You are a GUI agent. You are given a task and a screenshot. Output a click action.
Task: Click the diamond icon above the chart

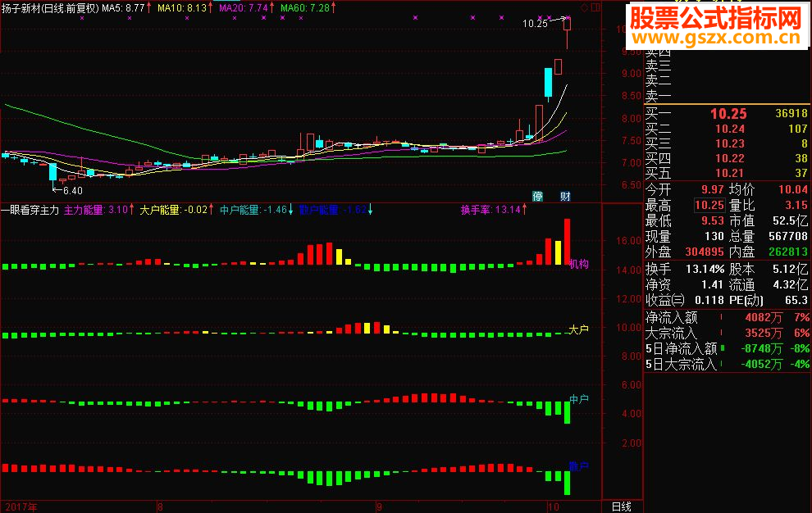(584, 7)
